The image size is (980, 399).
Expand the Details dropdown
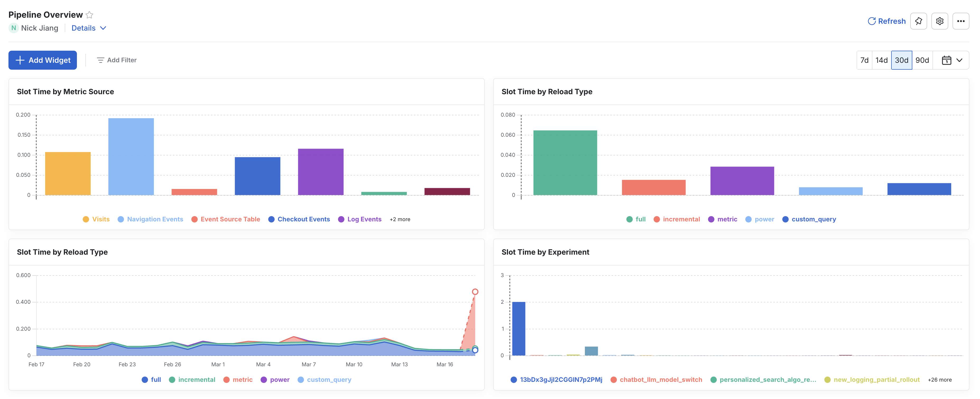[x=89, y=28]
